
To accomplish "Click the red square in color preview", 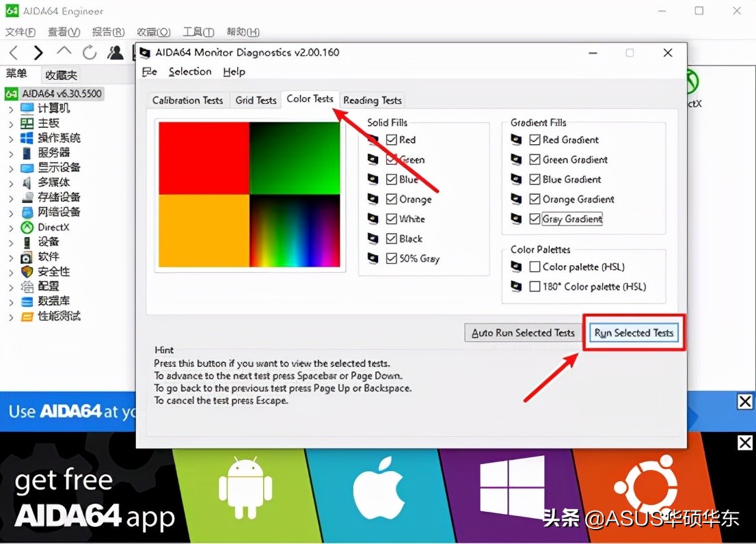I will (x=204, y=158).
